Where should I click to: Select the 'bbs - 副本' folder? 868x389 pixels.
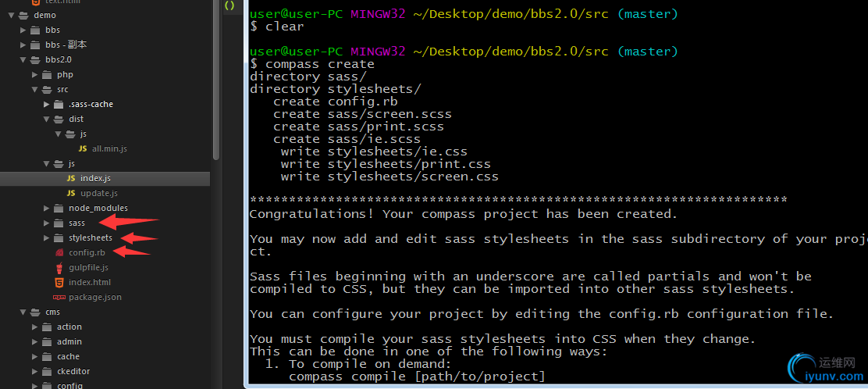point(66,45)
